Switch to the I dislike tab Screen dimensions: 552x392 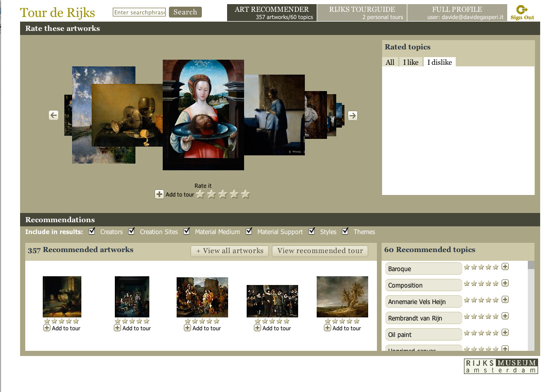(x=439, y=62)
